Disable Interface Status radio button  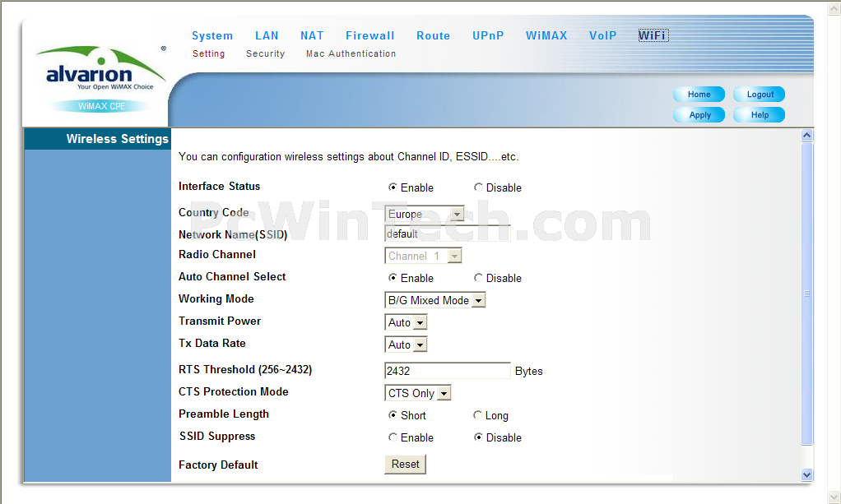click(478, 187)
